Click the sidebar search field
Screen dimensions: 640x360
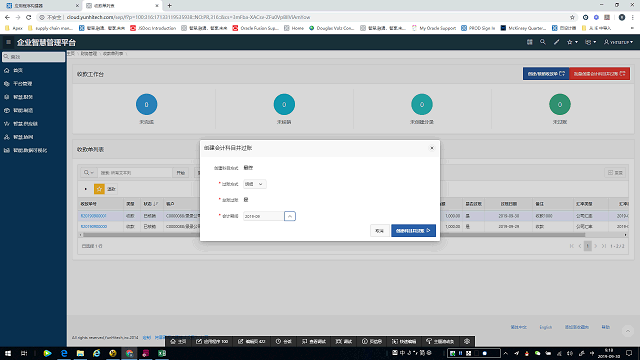point(33,57)
